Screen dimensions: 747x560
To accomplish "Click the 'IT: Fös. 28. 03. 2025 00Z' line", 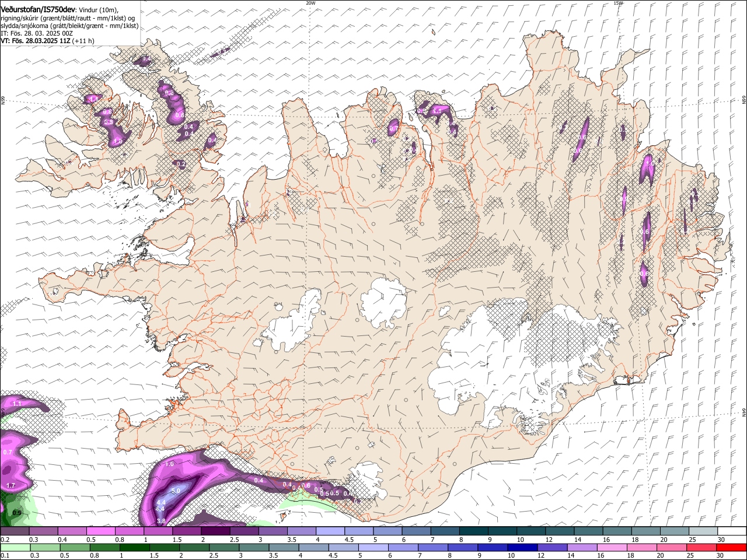I will (x=37, y=33).
